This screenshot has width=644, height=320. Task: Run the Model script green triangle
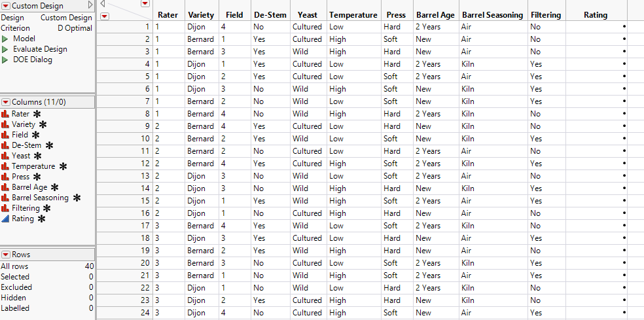point(5,39)
